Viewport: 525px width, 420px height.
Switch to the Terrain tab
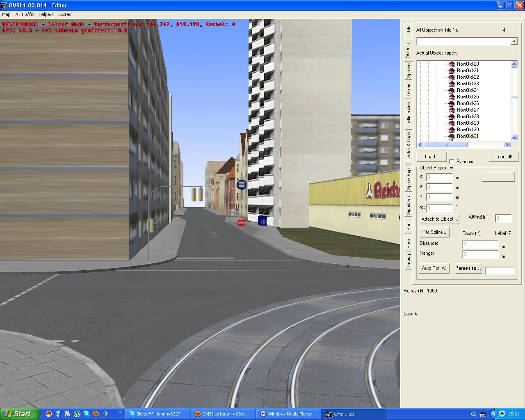[x=409, y=89]
